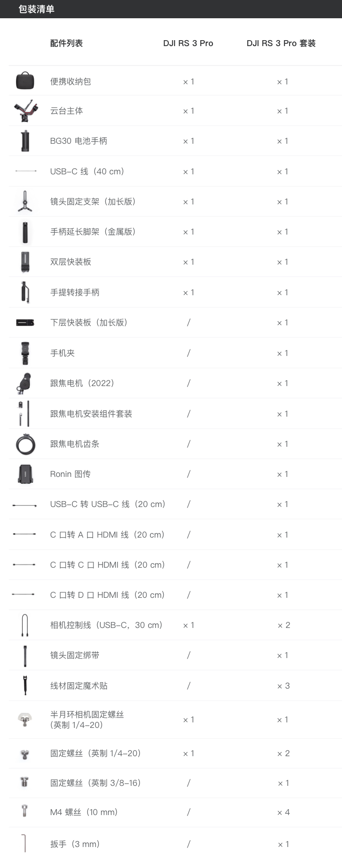This screenshot has height=868, width=342.
Task: Click the cable fastening velcro strap icon
Action: (25, 685)
